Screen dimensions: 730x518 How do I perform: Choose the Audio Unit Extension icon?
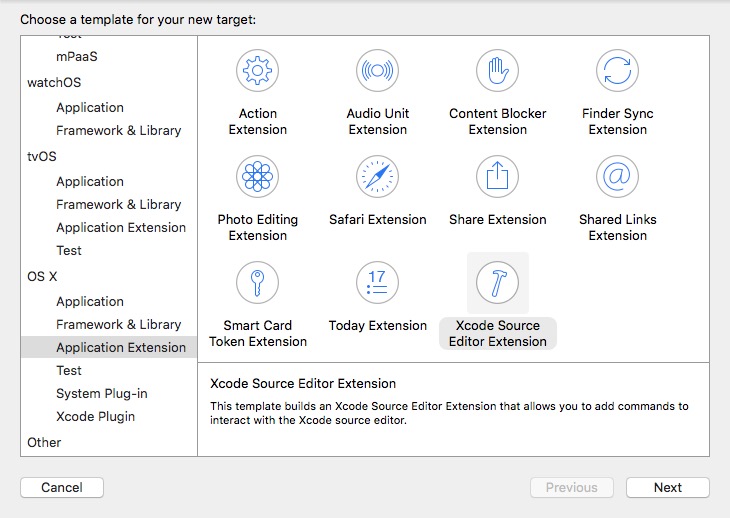point(378,71)
